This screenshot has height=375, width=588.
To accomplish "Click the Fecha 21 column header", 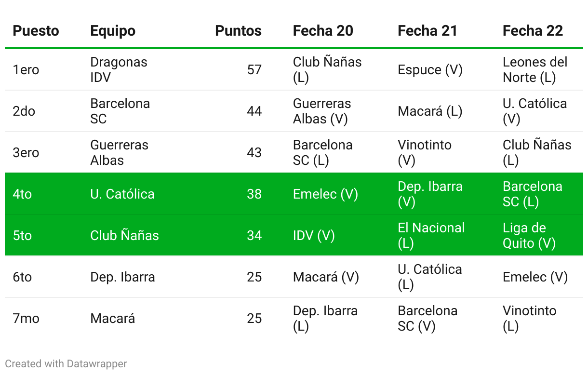I will click(428, 31).
